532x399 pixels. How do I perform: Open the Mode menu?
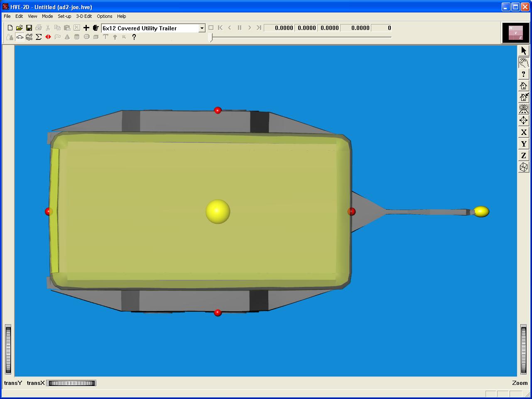[x=47, y=16]
